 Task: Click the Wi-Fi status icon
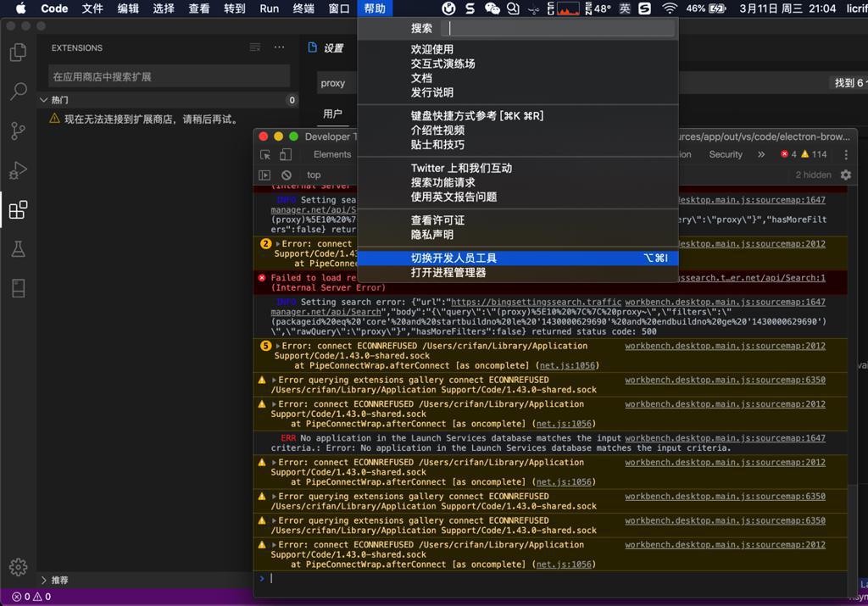coord(670,8)
